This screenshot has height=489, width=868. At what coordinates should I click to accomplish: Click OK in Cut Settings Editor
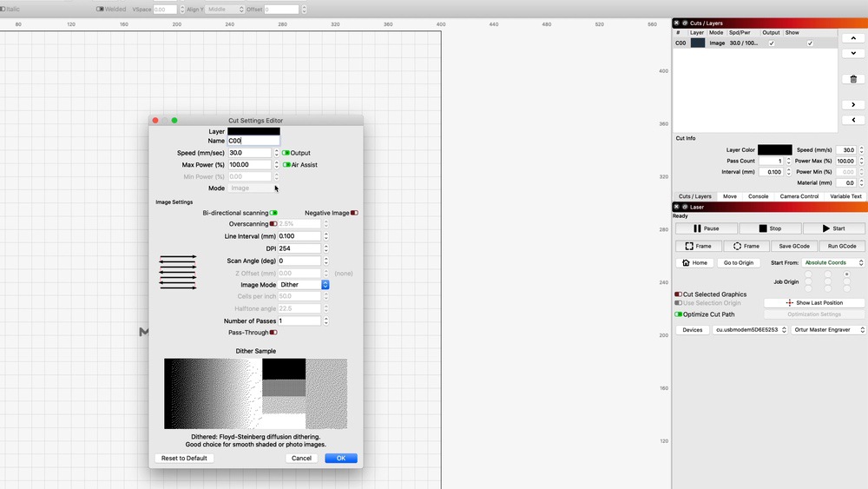point(340,458)
